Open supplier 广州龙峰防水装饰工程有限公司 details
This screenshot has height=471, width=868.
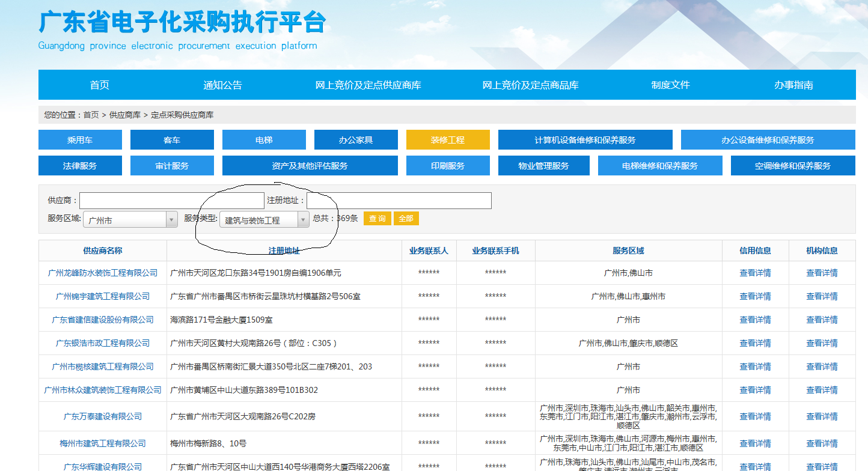(102, 272)
